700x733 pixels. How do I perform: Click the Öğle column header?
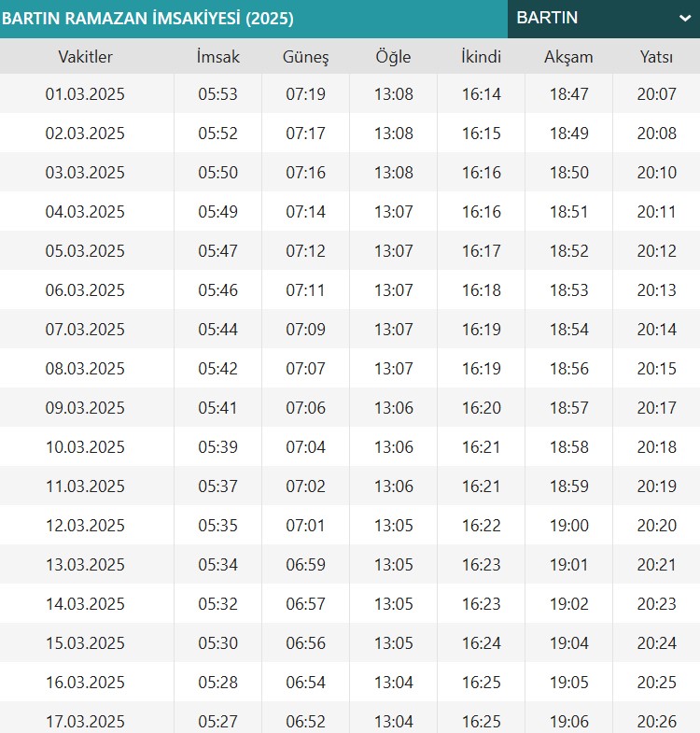pyautogui.click(x=394, y=57)
